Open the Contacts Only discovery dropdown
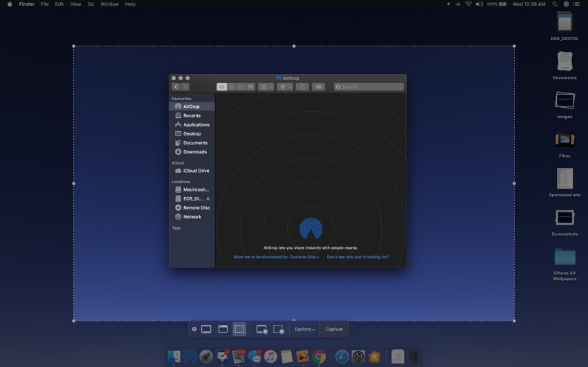Screen dimensions: 588x367 pyautogui.click(x=304, y=257)
